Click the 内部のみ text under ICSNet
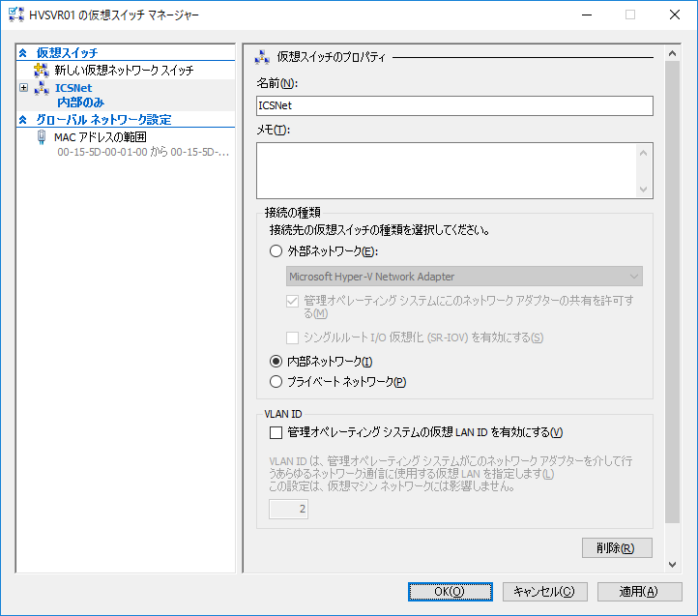 point(80,103)
